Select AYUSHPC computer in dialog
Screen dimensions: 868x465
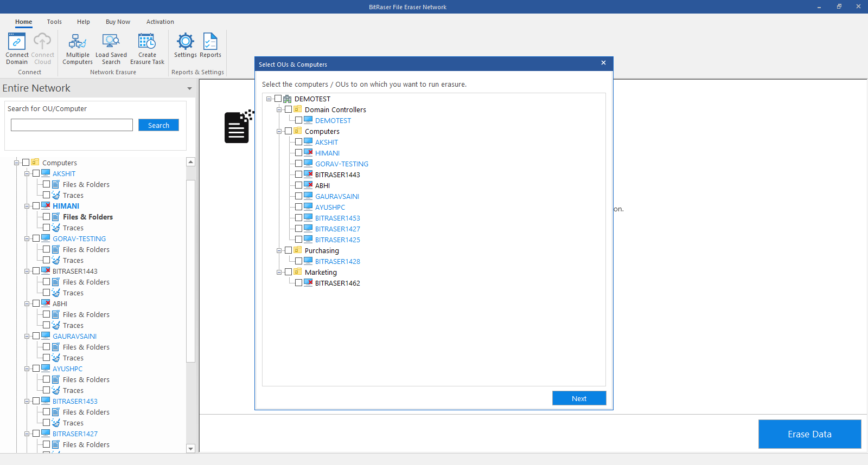click(x=330, y=207)
